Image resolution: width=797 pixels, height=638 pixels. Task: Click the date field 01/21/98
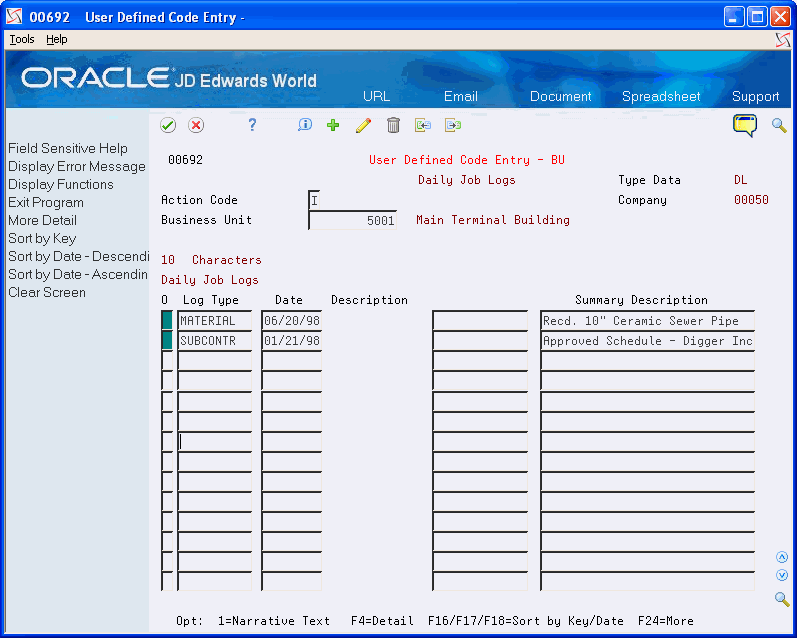pos(292,341)
